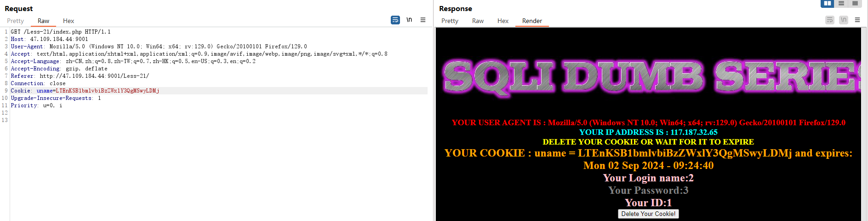868x221 pixels.
Task: Open the Response panel hamburger menu
Action: pyautogui.click(x=857, y=20)
